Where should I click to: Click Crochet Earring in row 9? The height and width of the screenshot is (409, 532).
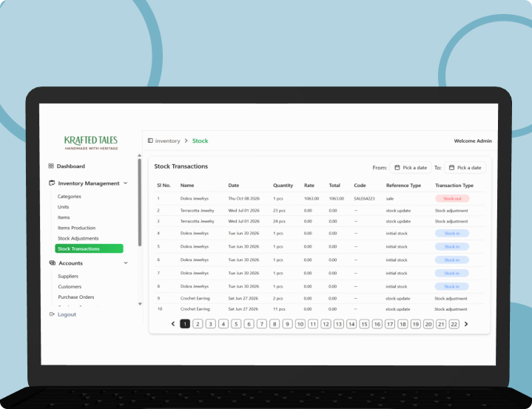[x=195, y=299]
